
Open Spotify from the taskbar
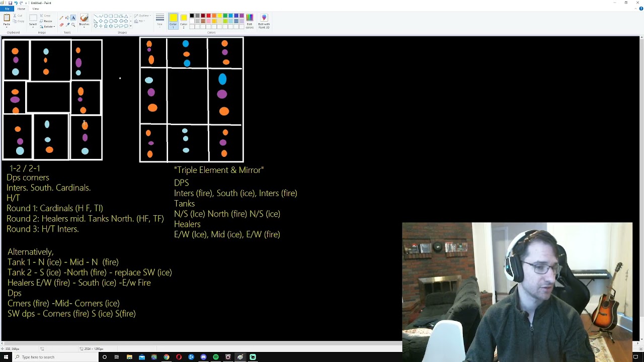click(x=216, y=357)
